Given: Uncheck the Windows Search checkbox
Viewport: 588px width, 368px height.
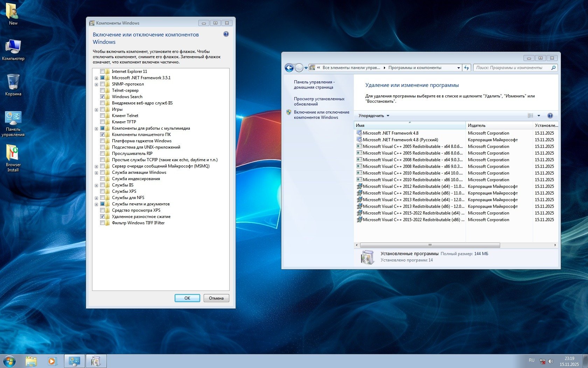Looking at the screenshot, I should (103, 97).
